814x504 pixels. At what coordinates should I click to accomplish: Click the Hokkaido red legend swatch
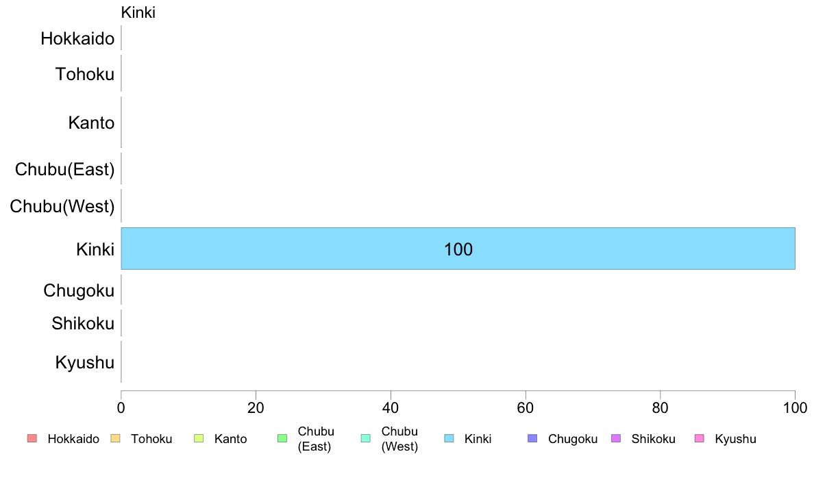tap(32, 438)
